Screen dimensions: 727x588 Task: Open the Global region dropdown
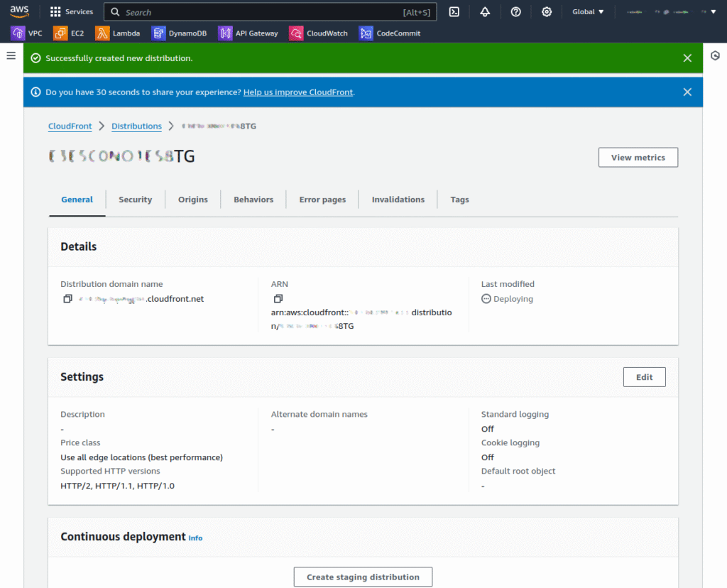point(588,12)
